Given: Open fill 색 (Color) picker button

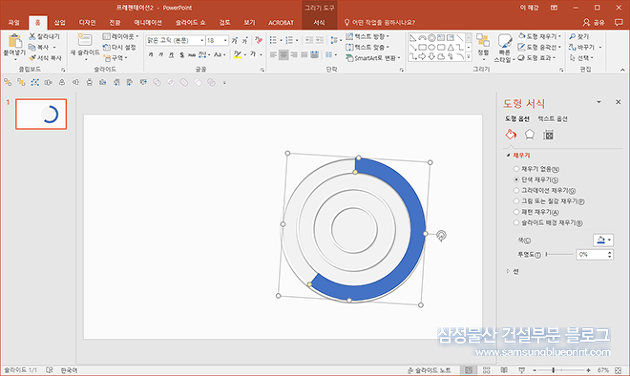Looking at the screenshot, I should [603, 240].
